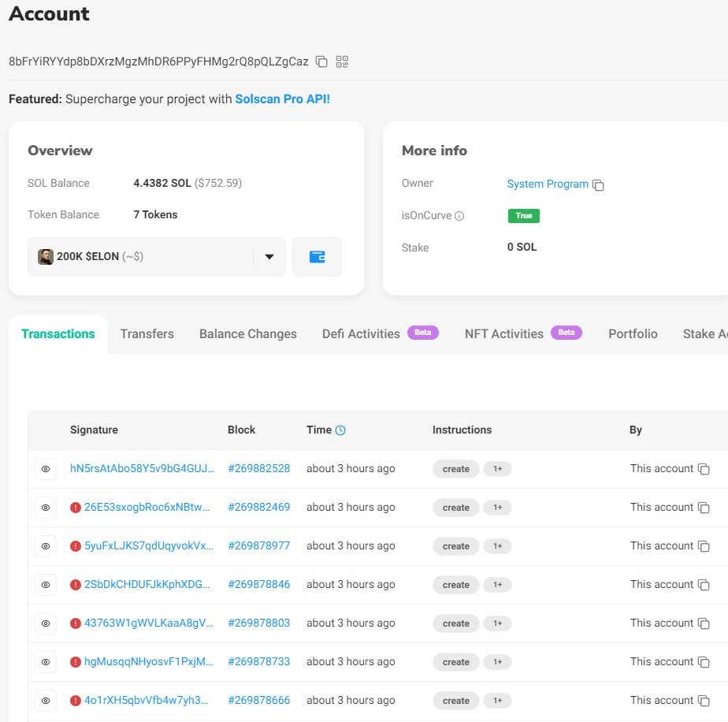Click the $ELON token avatar
The width and height of the screenshot is (728, 722).
[46, 256]
